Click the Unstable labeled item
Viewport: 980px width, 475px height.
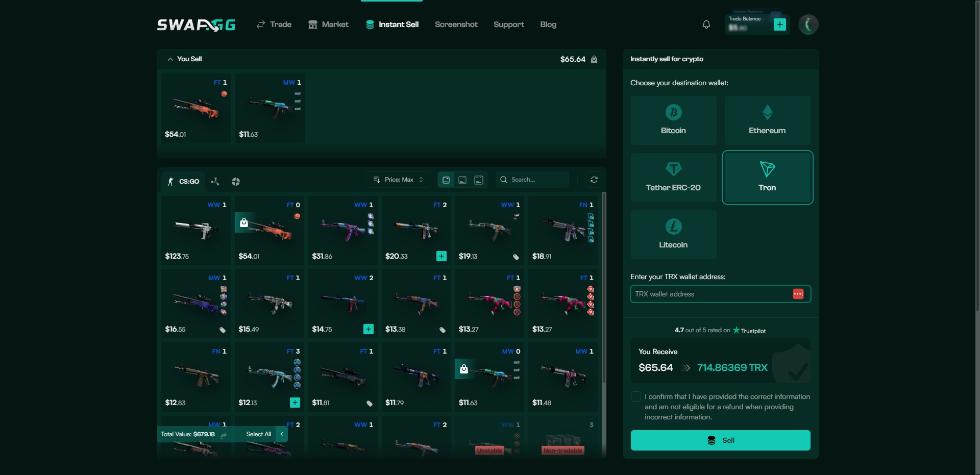point(489,437)
